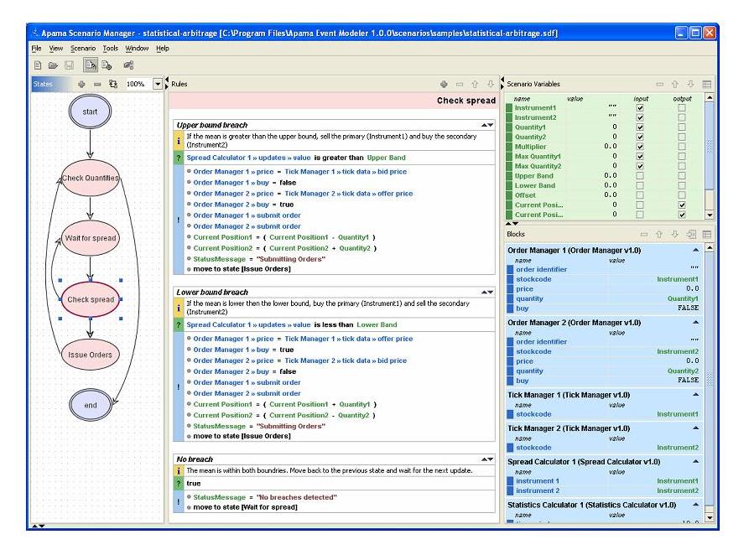The height and width of the screenshot is (560, 749).
Task: Open the 100% zoom dropdown in States panel
Action: [158, 84]
